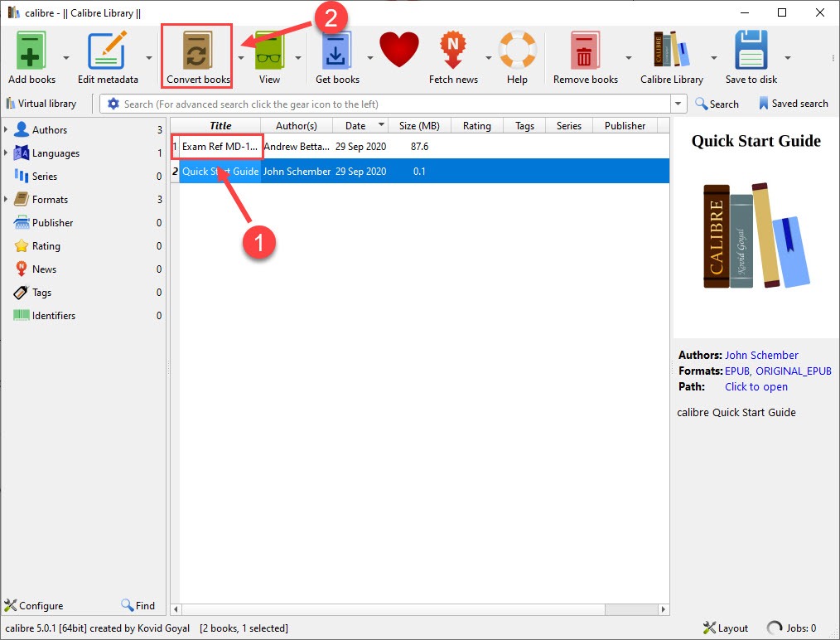Select Rating in the tag browser

click(46, 246)
